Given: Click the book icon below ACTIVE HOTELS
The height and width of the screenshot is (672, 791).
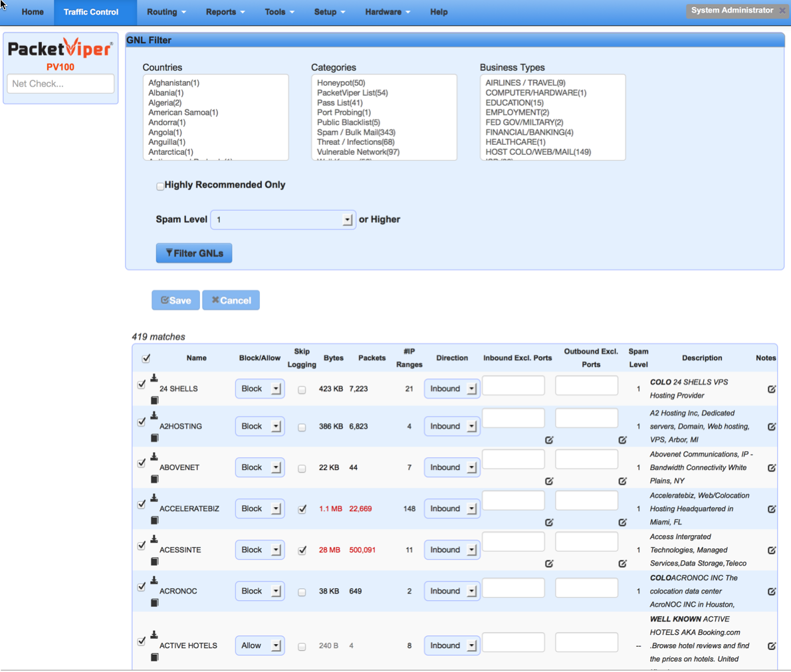Looking at the screenshot, I should tap(155, 657).
